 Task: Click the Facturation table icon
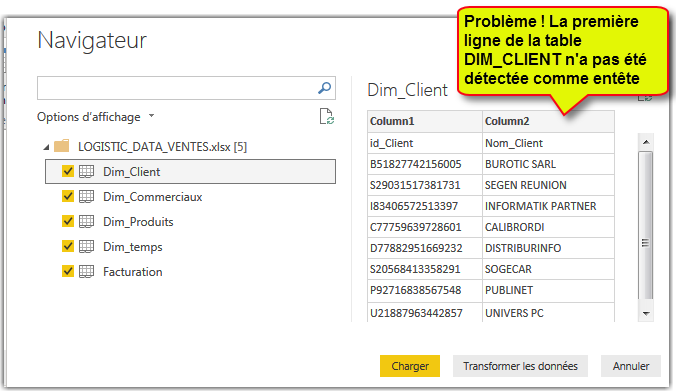pyautogui.click(x=86, y=272)
